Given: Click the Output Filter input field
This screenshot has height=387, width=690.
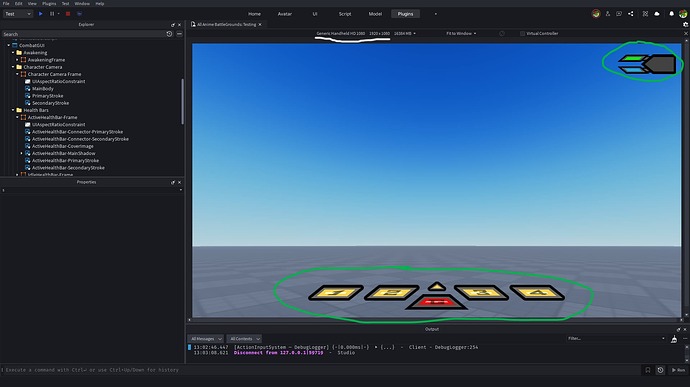Looking at the screenshot, I should click(x=616, y=339).
